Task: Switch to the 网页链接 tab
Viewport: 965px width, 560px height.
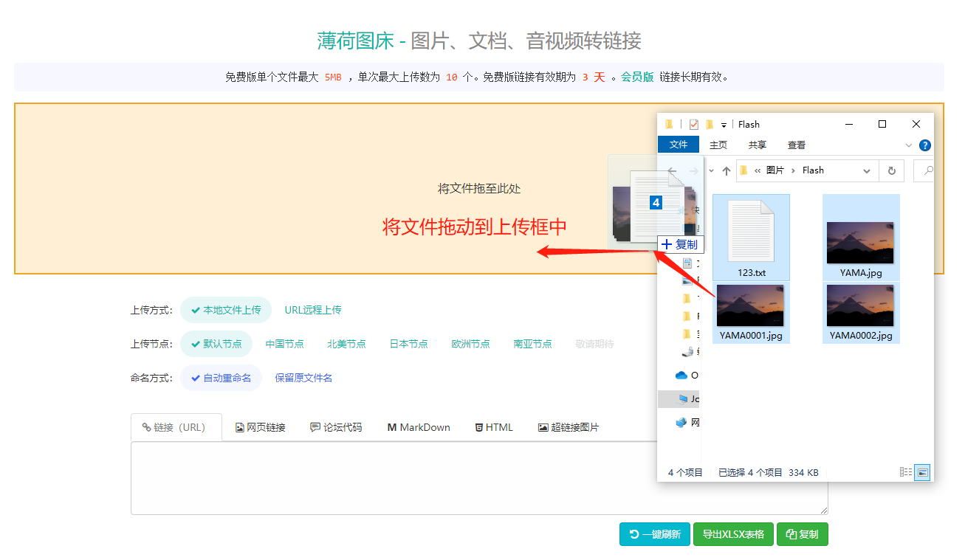Action: pyautogui.click(x=261, y=427)
